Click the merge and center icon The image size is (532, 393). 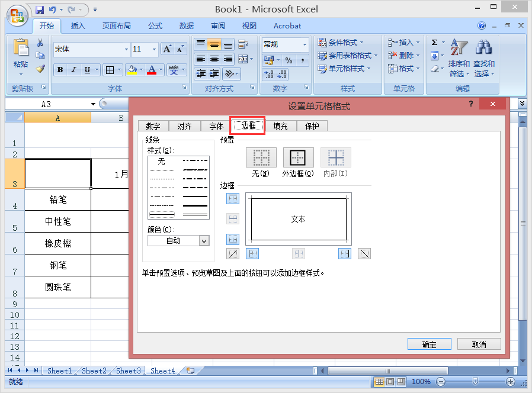(243, 59)
